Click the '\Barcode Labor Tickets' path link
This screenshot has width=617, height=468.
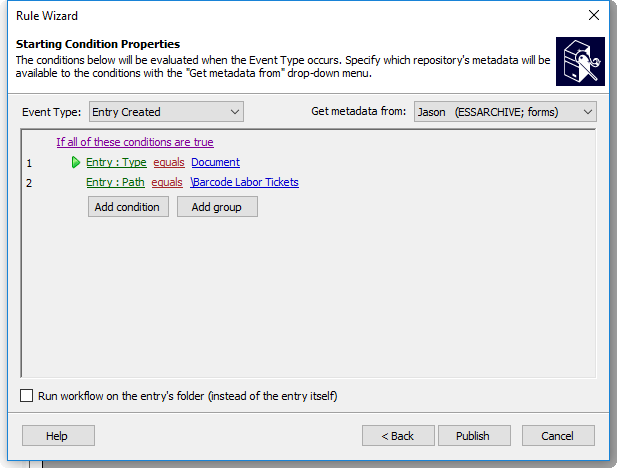point(244,182)
